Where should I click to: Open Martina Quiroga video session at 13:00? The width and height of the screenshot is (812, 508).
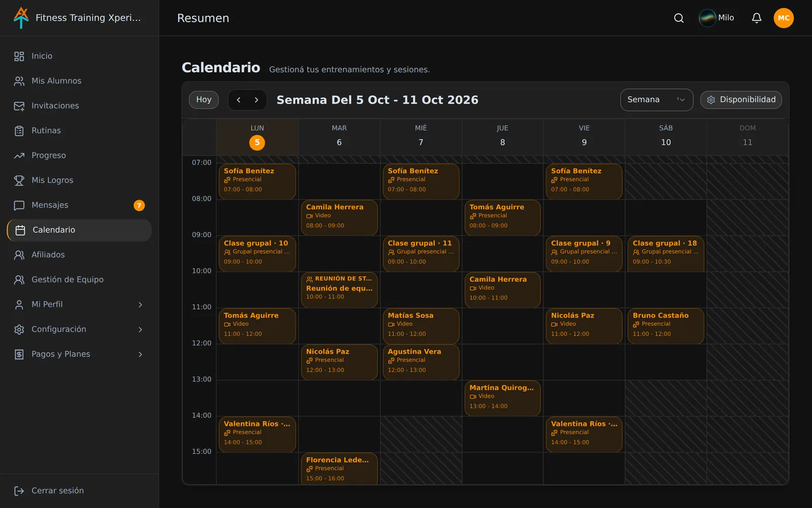click(x=502, y=398)
